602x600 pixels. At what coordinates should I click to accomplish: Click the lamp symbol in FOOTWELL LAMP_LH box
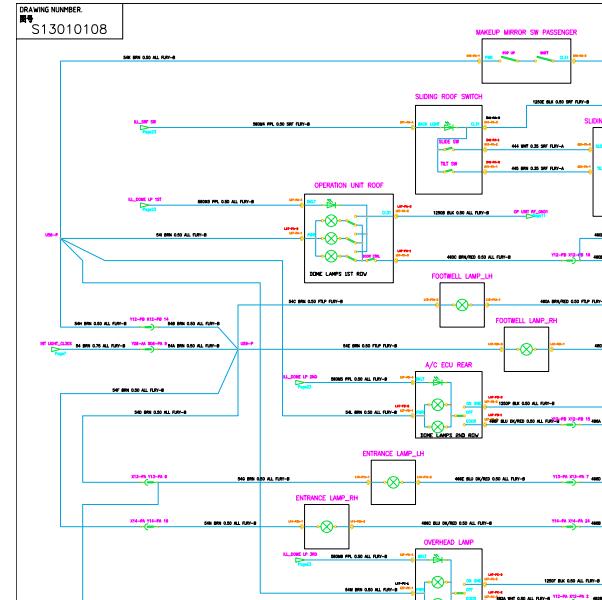[x=462, y=305]
